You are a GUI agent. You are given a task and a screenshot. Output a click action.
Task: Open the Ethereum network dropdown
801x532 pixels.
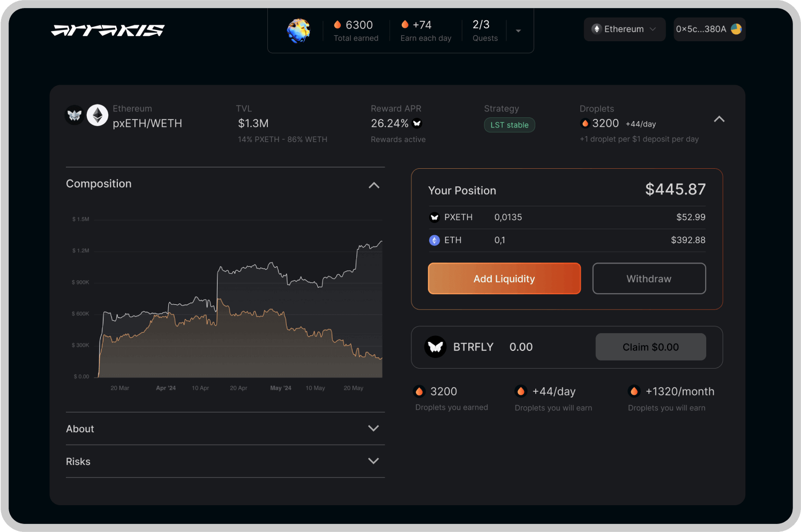pos(624,29)
